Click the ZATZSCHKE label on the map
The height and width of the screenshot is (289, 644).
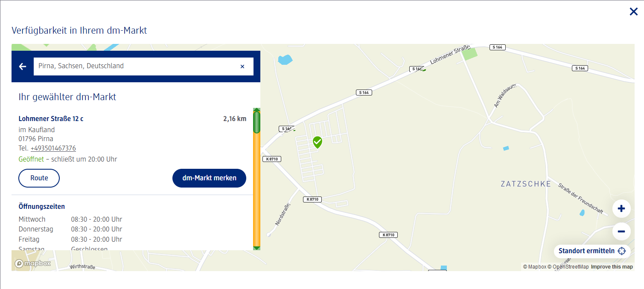[x=526, y=184]
